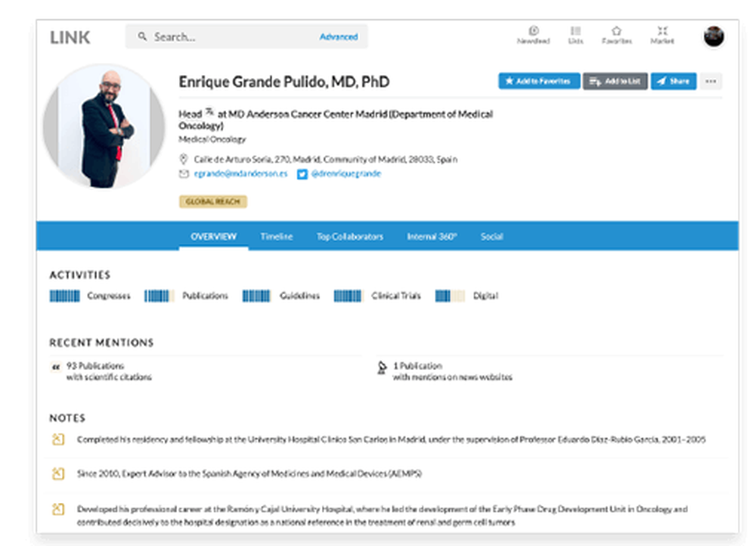Click the Publications activity bar
This screenshot has height=546, width=756.
pyautogui.click(x=160, y=296)
